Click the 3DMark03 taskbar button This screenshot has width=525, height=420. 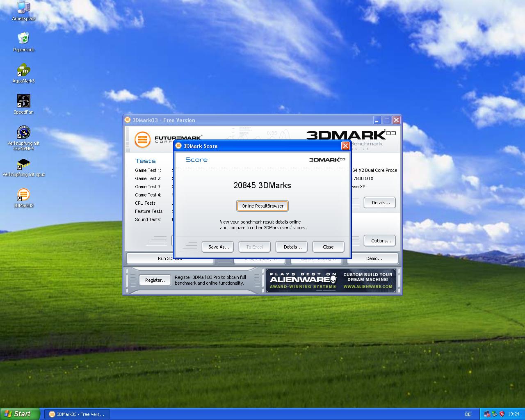click(x=77, y=414)
